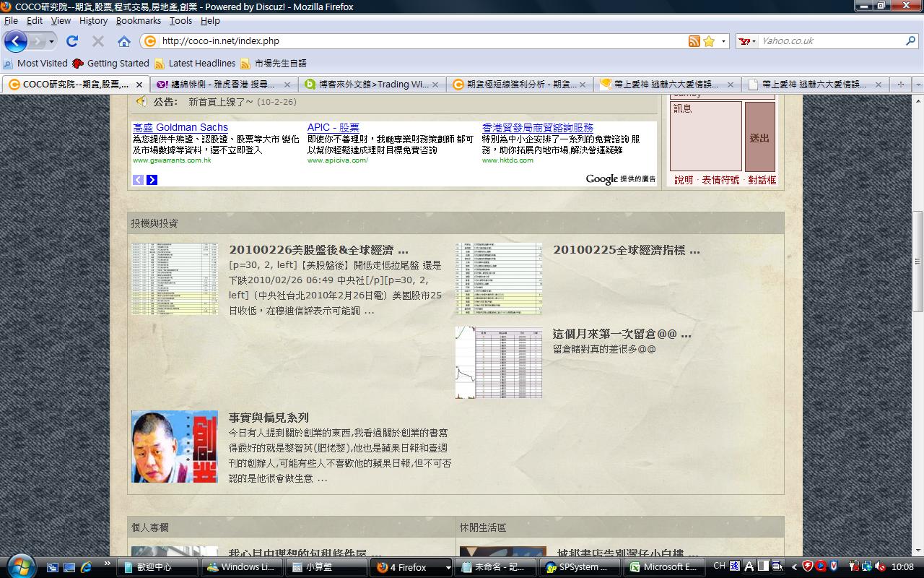The width and height of the screenshot is (924, 578).
Task: Reload the current page
Action: pos(72,41)
